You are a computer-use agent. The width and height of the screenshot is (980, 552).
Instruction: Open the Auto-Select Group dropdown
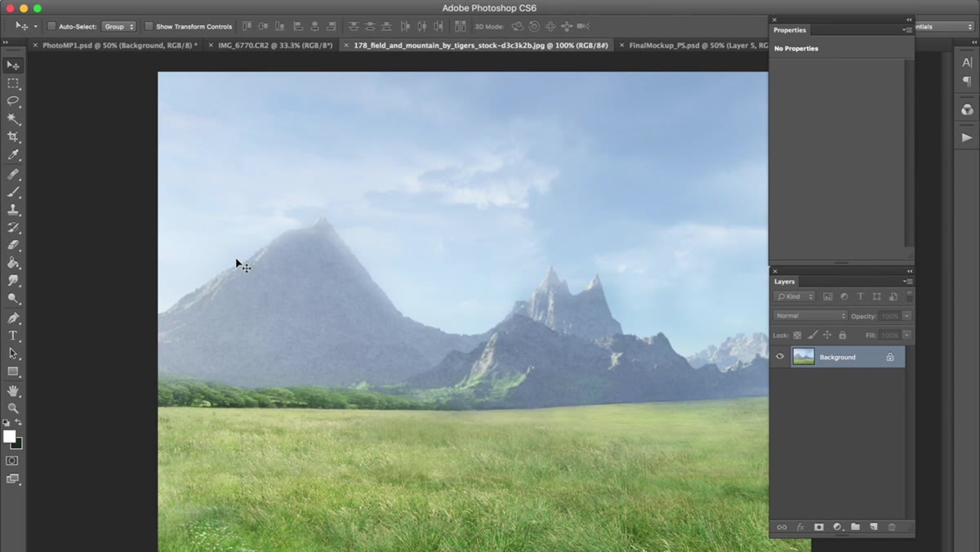click(x=119, y=26)
